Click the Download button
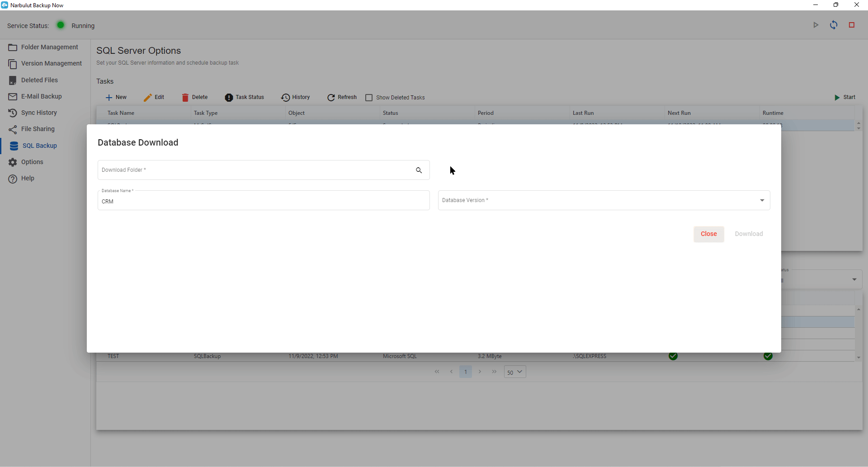Viewport: 868px width, 467px height. pos(749,234)
